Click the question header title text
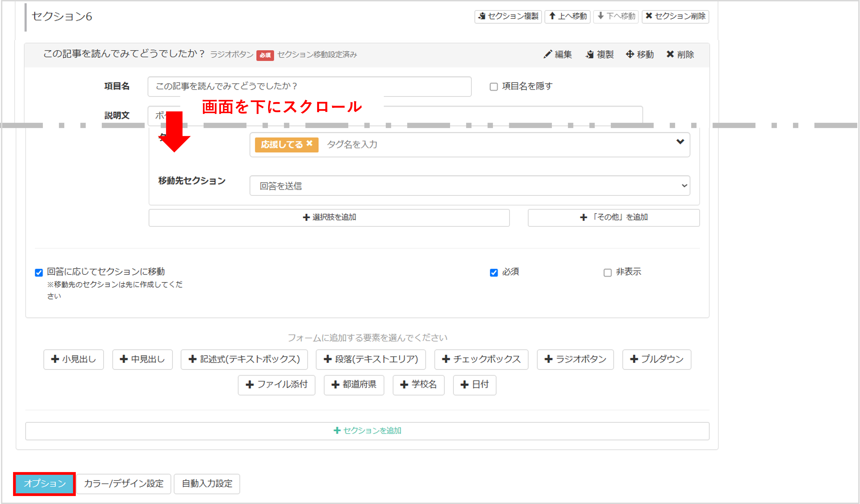Viewport: 860px width, 504px height. click(124, 54)
